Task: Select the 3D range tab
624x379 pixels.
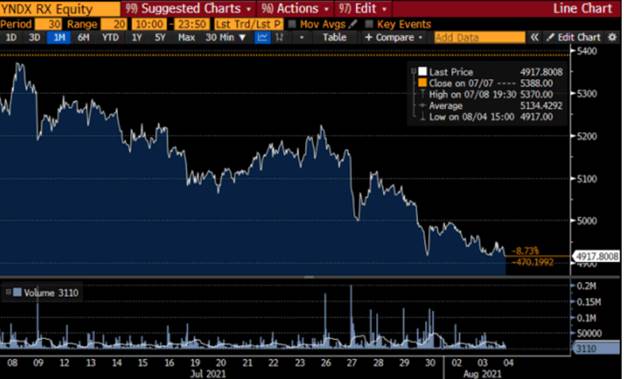Action: [34, 37]
